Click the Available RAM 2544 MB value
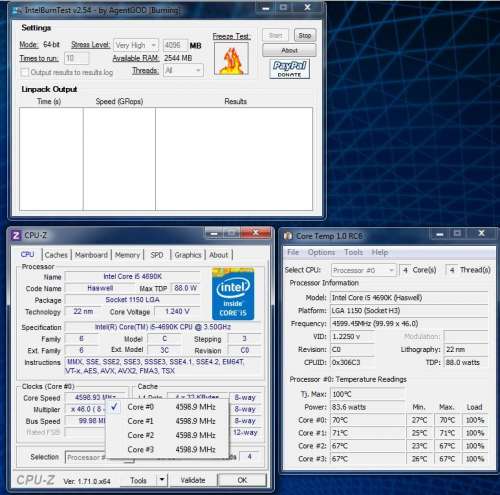Viewport: 500px width, 495px height. coord(178,58)
